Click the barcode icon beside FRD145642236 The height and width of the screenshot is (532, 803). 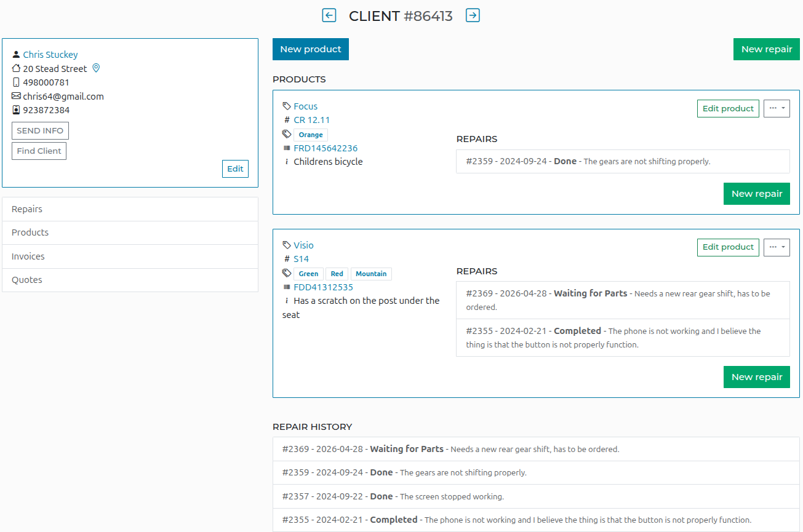tap(287, 148)
